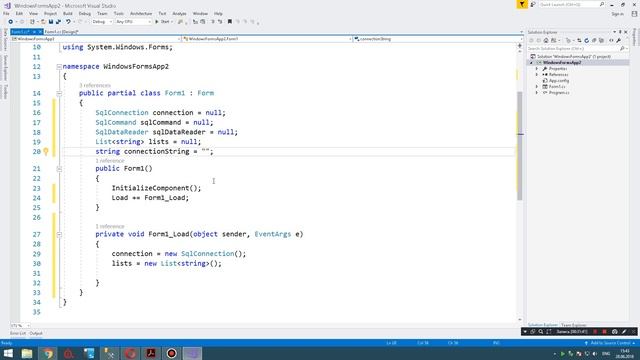640x360 pixels.
Task: Switch to the Form1.cs [Design] tab
Action: coord(61,31)
